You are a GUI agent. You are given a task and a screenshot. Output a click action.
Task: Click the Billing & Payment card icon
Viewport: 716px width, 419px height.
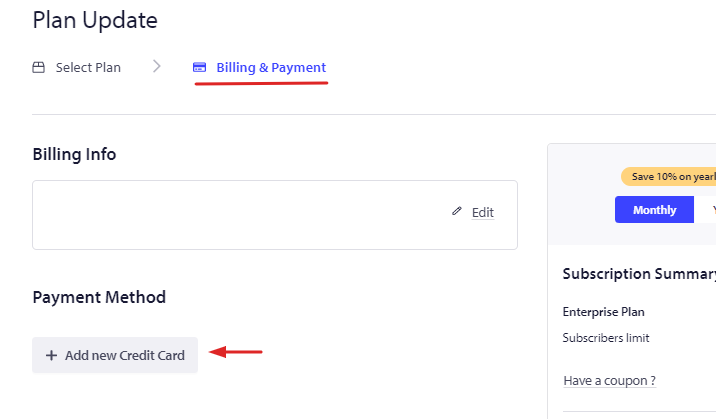[200, 68]
